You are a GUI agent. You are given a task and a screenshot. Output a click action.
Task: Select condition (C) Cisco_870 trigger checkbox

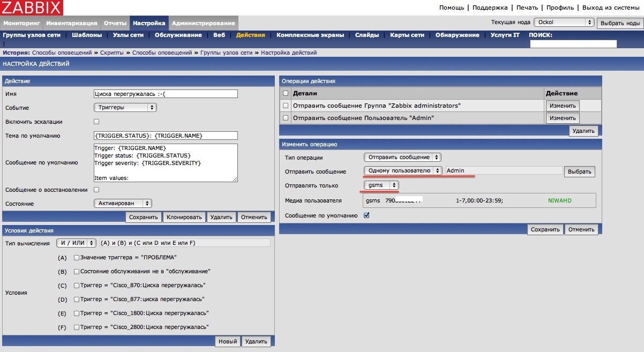click(x=77, y=285)
